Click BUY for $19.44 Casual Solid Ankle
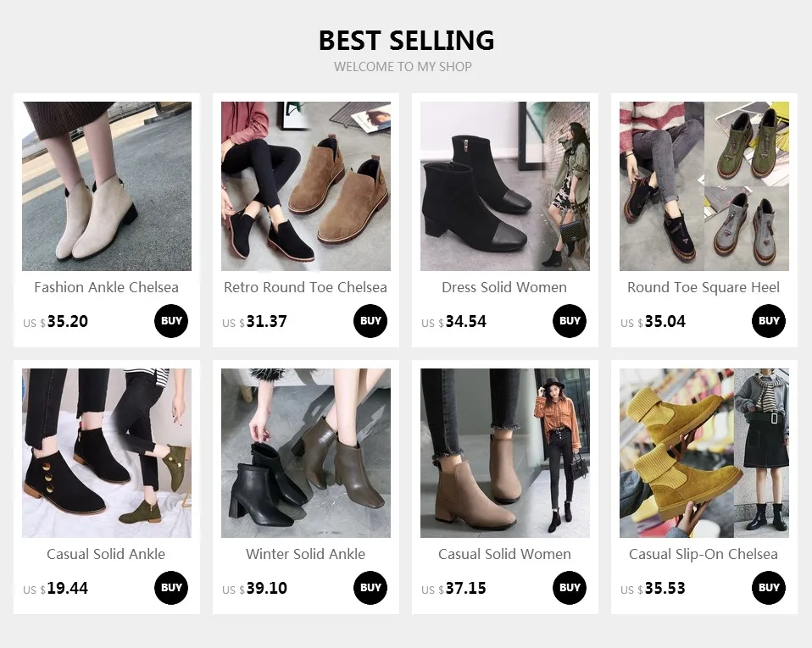Viewport: 812px width, 648px height. (x=171, y=588)
